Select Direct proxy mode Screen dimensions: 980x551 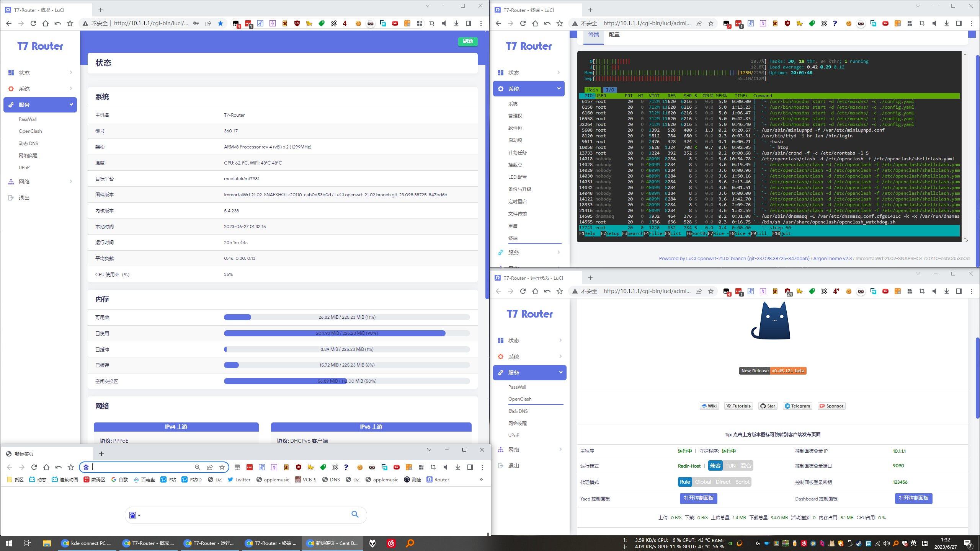pos(723,482)
